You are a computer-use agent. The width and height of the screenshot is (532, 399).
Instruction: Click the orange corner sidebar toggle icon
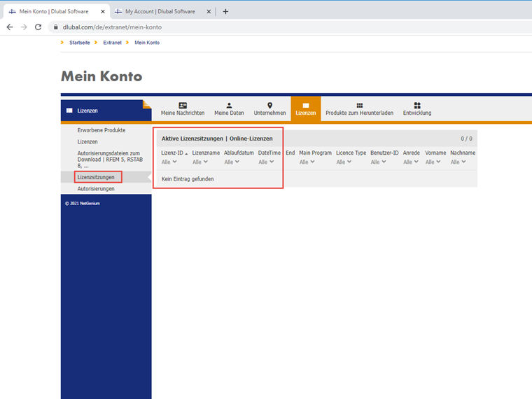(147, 104)
